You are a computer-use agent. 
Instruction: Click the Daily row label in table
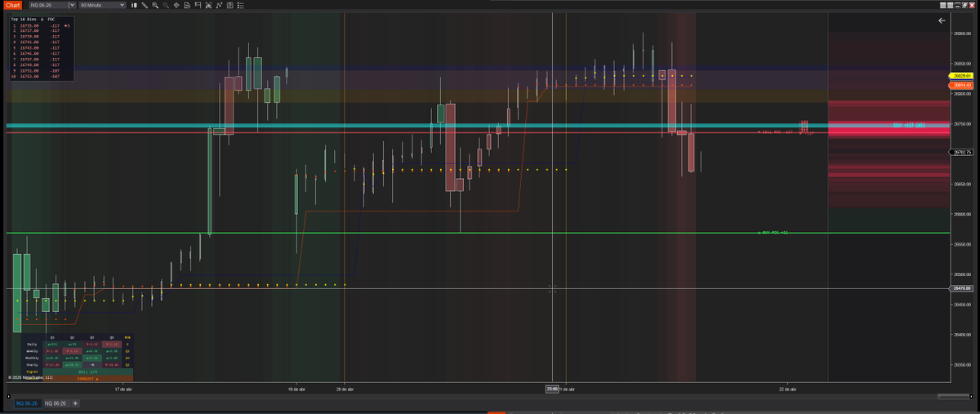pyautogui.click(x=32, y=345)
